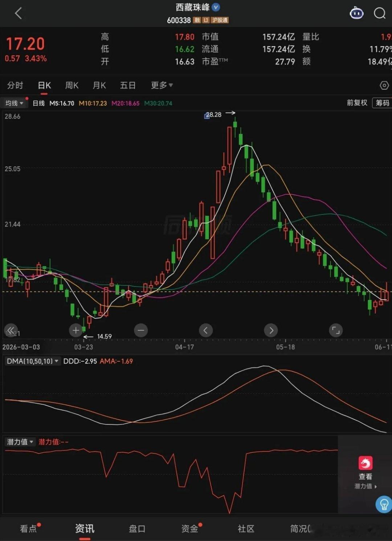392x541 pixels.
Task: Tap the red 潜力值 app icon
Action: 365,463
